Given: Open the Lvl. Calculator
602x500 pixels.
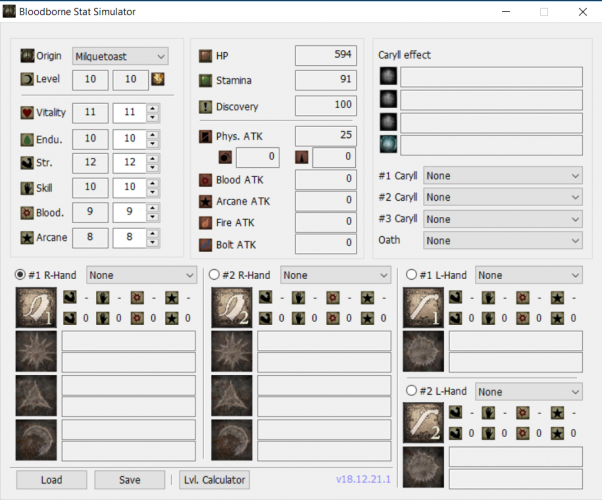Looking at the screenshot, I should click(x=214, y=480).
